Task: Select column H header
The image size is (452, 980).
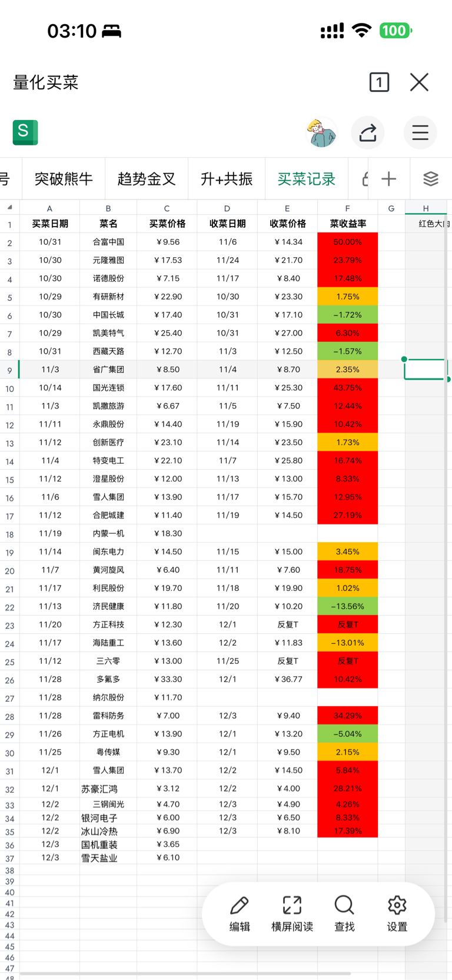Action: click(x=426, y=208)
